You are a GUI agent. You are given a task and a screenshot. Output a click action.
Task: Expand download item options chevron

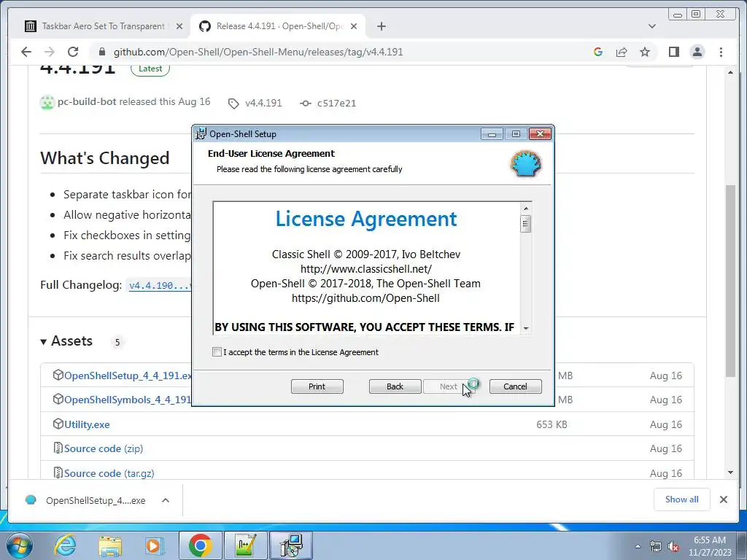[x=166, y=500]
